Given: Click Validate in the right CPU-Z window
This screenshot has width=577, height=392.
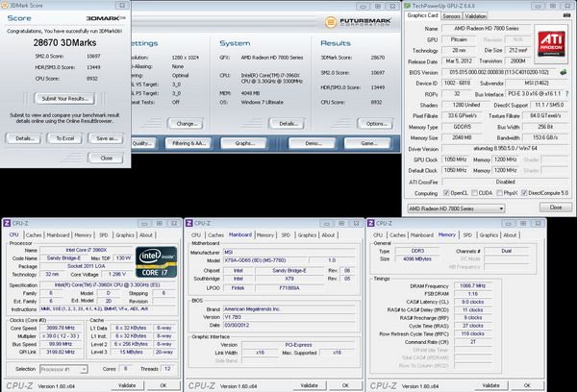Looking at the screenshot, I should tap(490, 385).
